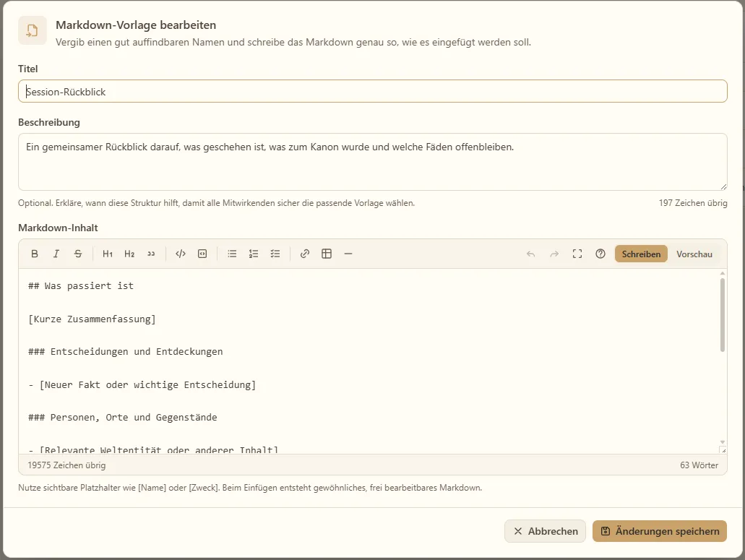745x560 pixels.
Task: Focus the Titel input field
Action: pos(373,91)
